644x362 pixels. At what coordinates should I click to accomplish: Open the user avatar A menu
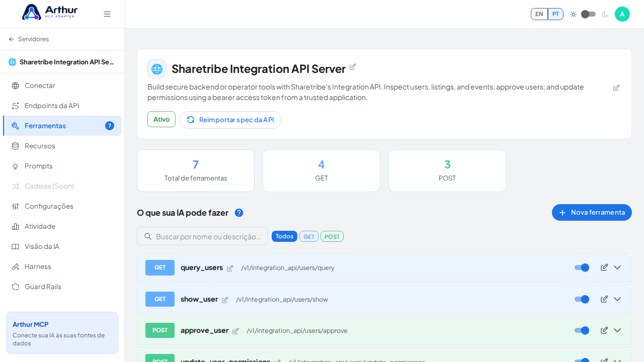[x=622, y=14]
